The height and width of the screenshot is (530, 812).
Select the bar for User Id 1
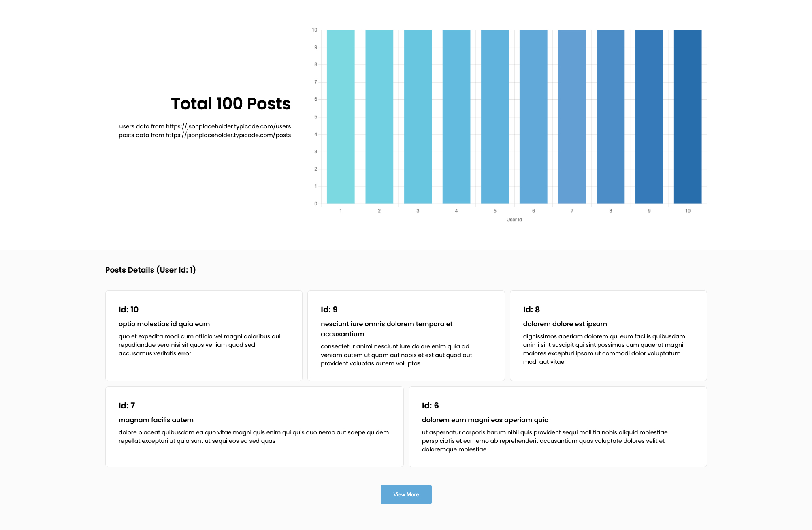(x=341, y=117)
